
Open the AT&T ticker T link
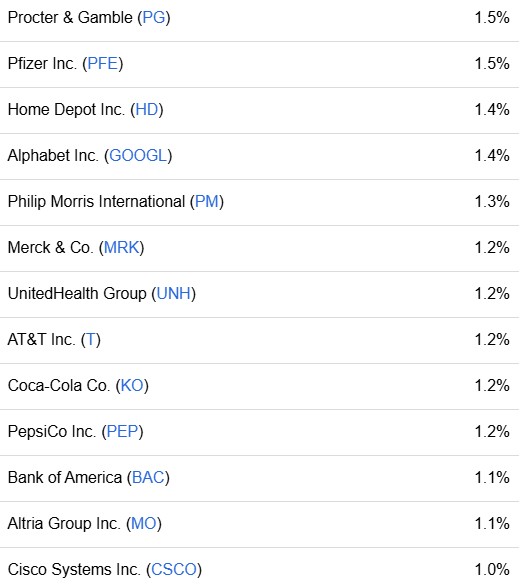91,339
